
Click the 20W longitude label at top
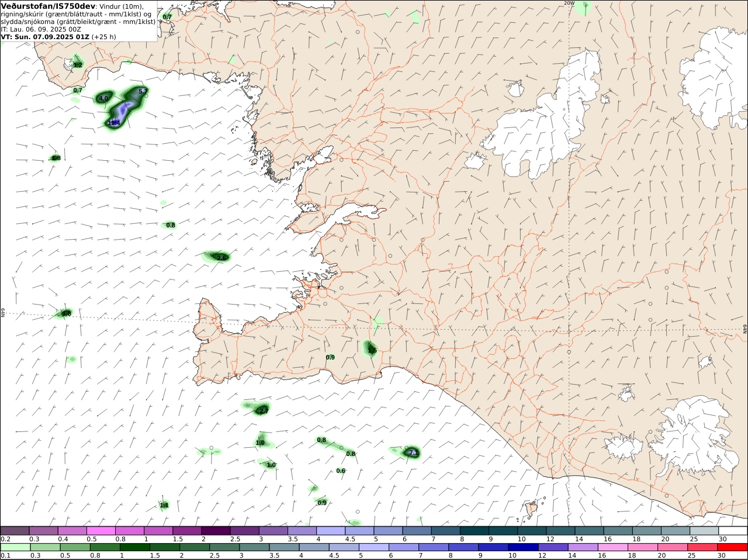(569, 3)
